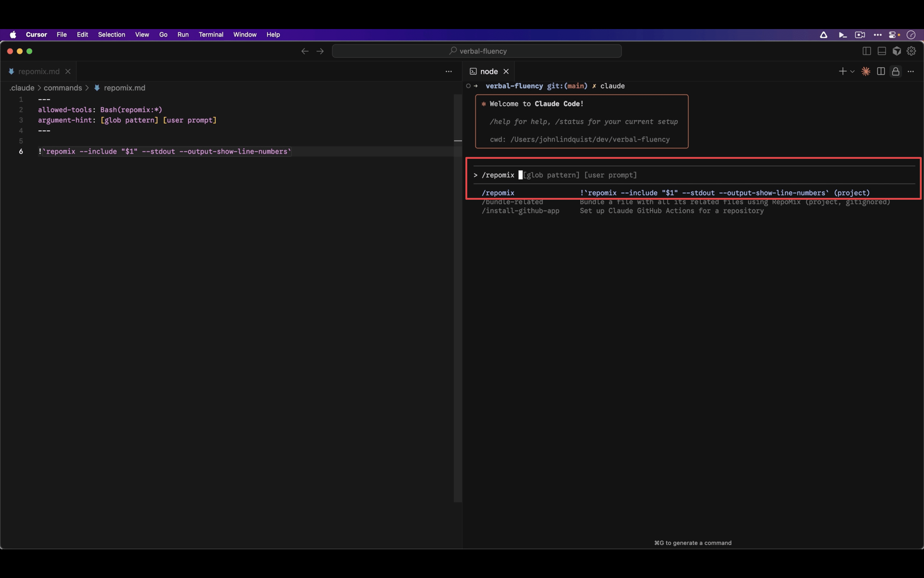The width and height of the screenshot is (924, 578).
Task: Click the triangle icon in macOS menu bar
Action: (x=823, y=35)
